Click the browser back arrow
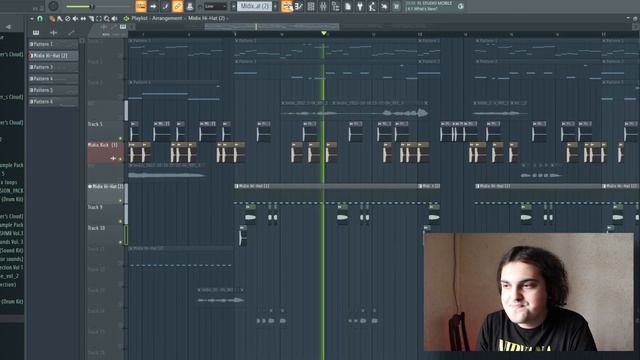 [8, 27]
